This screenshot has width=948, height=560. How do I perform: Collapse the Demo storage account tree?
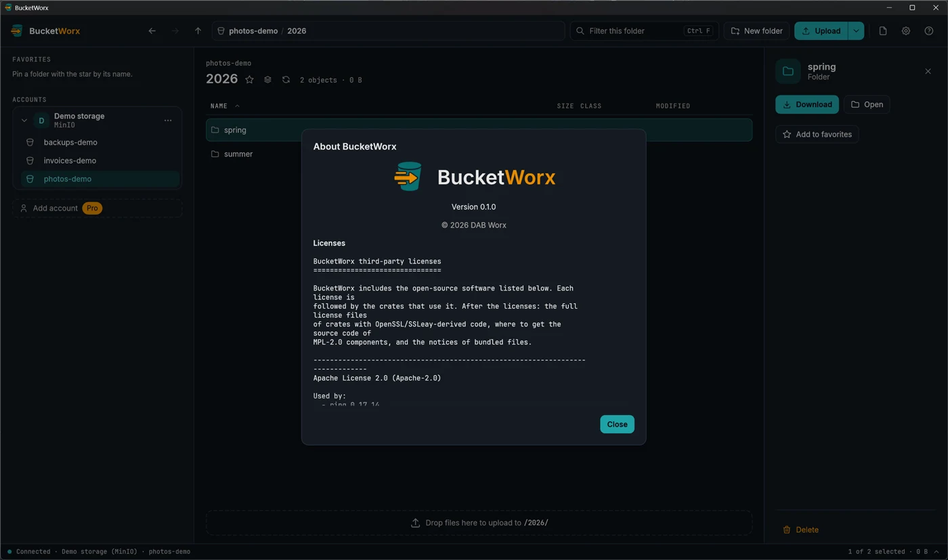pos(24,121)
